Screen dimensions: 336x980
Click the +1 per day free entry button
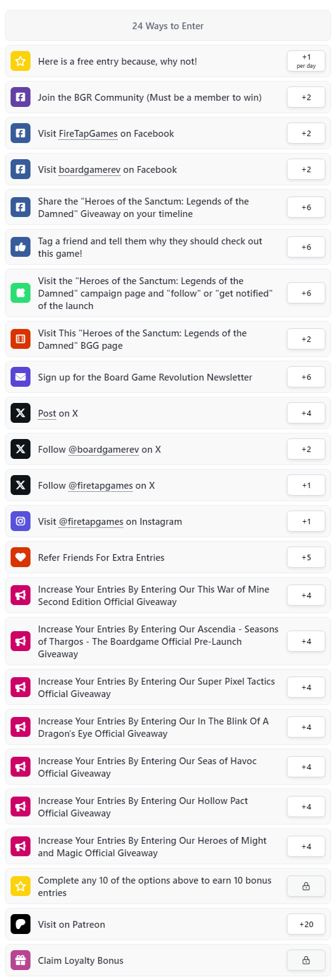click(306, 61)
